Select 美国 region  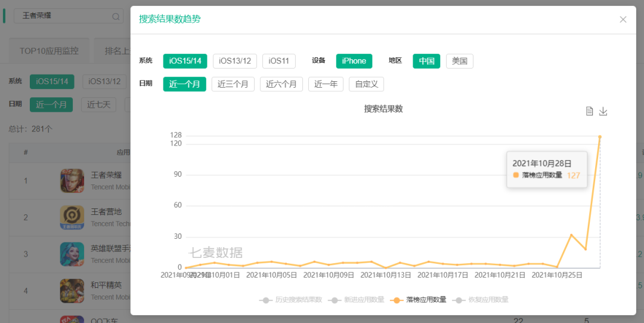[460, 61]
